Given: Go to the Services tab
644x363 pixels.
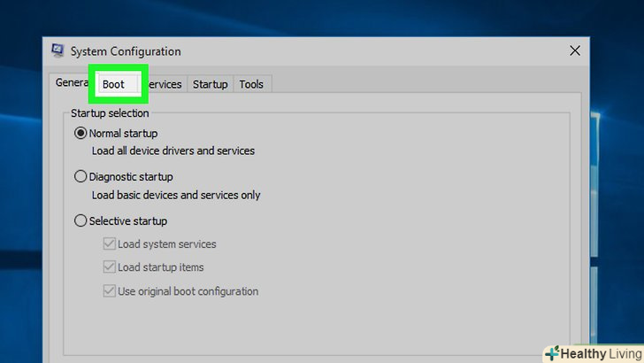Looking at the screenshot, I should 165,84.
